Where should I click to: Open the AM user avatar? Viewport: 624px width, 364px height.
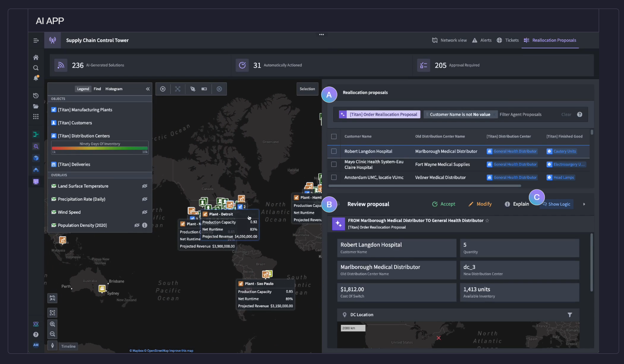click(36, 345)
